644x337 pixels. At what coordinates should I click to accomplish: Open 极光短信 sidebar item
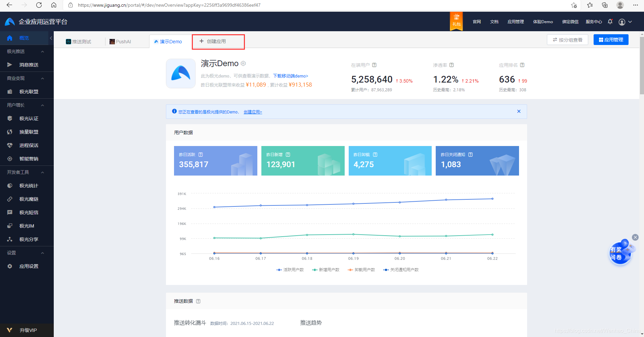[27, 212]
